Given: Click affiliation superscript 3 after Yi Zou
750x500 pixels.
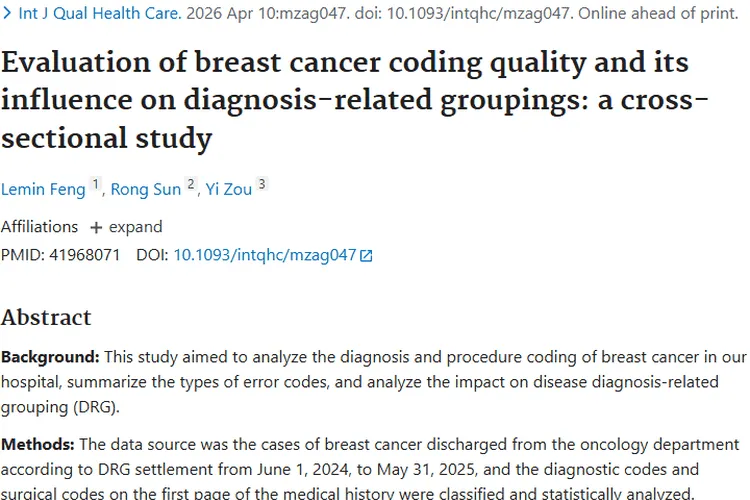Looking at the screenshot, I should [x=262, y=184].
